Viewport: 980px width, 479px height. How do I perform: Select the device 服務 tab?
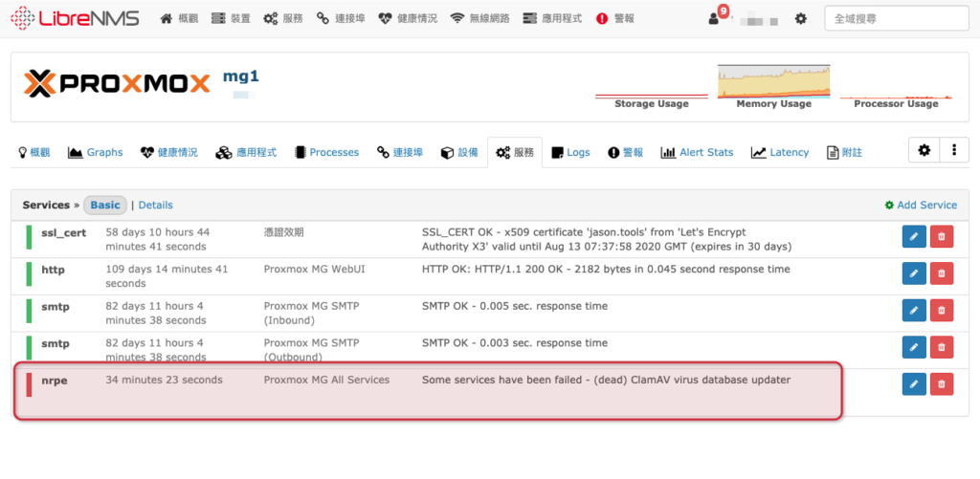click(515, 152)
